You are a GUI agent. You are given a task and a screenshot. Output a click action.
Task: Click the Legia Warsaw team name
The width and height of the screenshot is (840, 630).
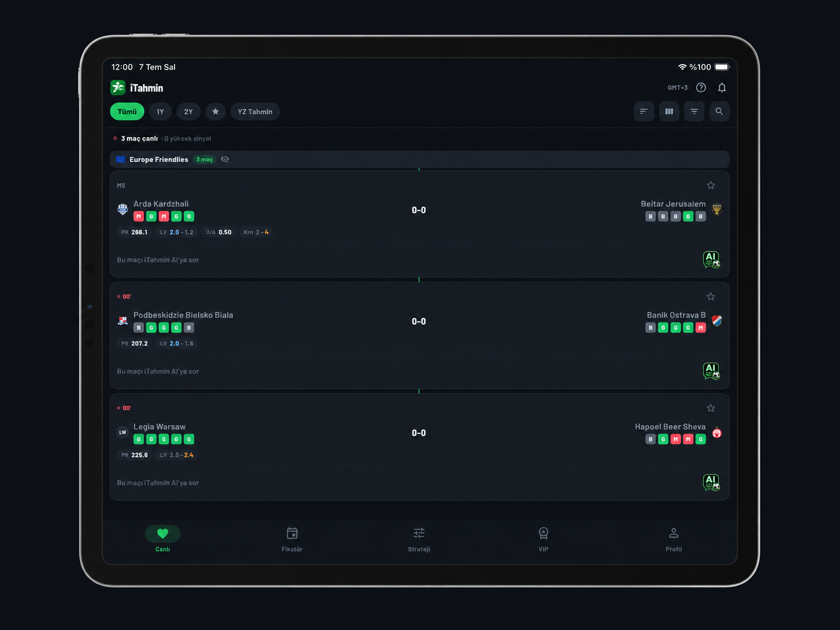(x=160, y=426)
